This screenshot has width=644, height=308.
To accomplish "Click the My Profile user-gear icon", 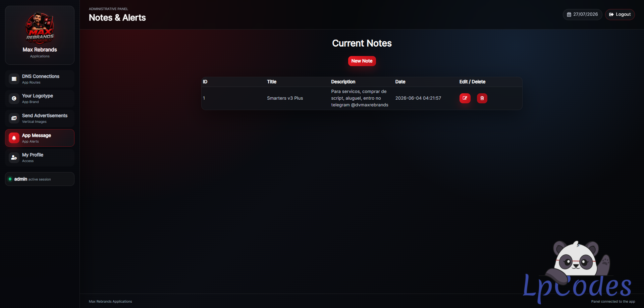I will pyautogui.click(x=14, y=158).
